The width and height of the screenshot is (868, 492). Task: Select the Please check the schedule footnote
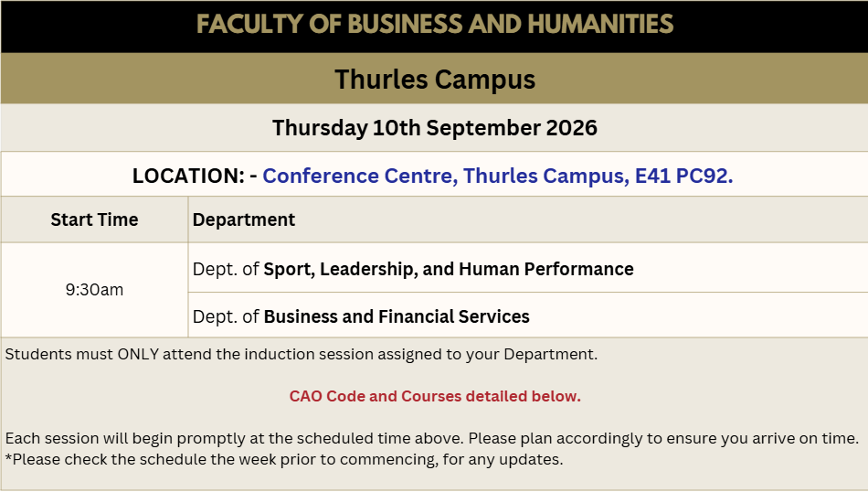point(284,459)
